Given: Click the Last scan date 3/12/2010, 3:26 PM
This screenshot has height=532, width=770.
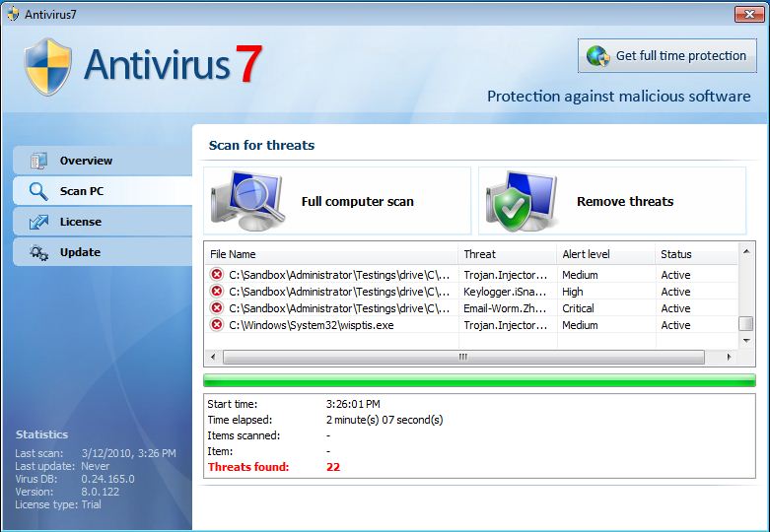Looking at the screenshot, I should (128, 453).
